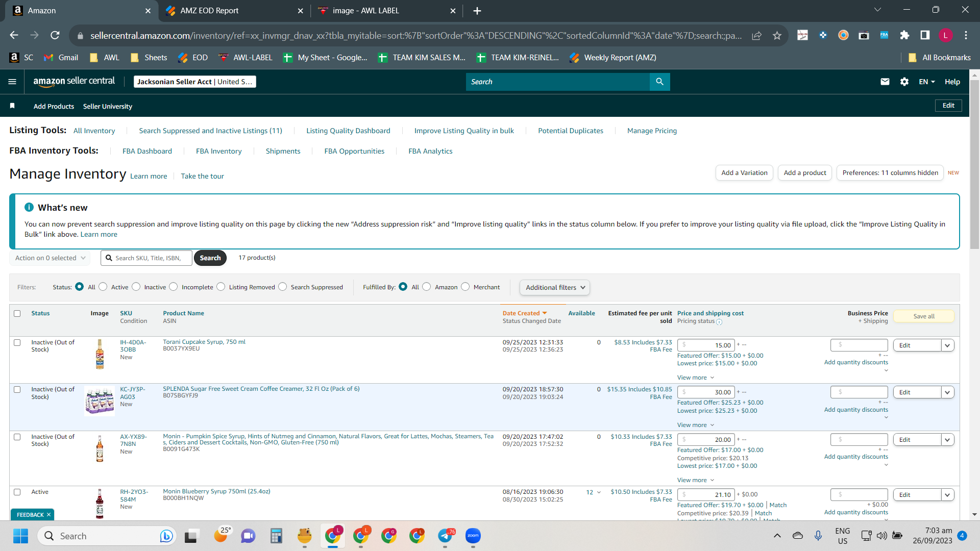
Task: Open Preferences: 11 columns hidden
Action: point(890,173)
